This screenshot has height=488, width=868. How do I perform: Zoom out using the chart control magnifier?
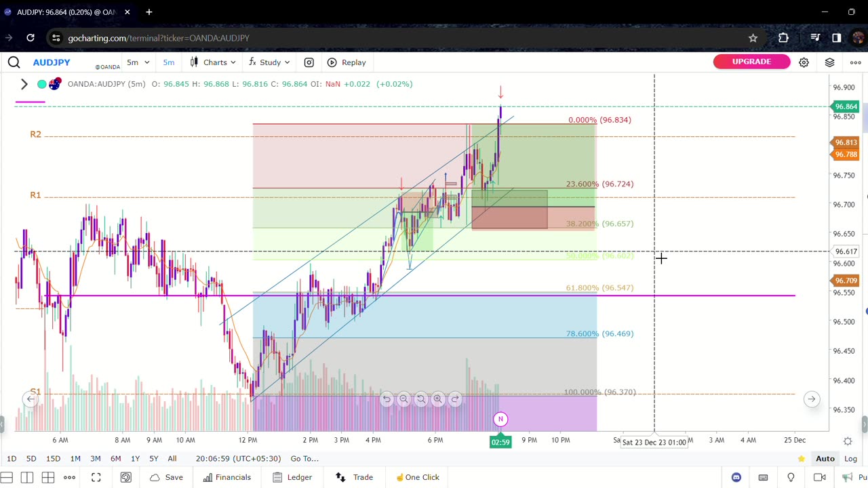pyautogui.click(x=403, y=399)
